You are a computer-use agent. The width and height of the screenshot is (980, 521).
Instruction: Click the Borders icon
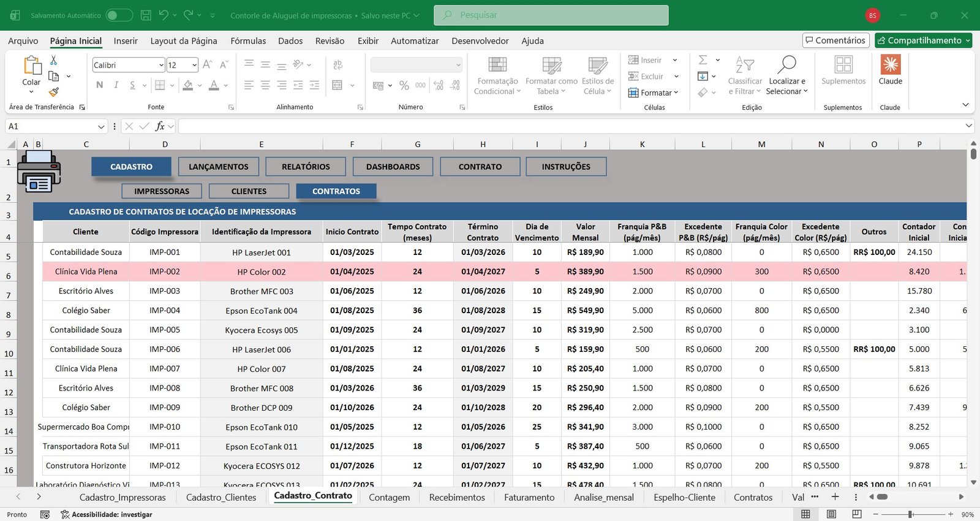coord(160,85)
